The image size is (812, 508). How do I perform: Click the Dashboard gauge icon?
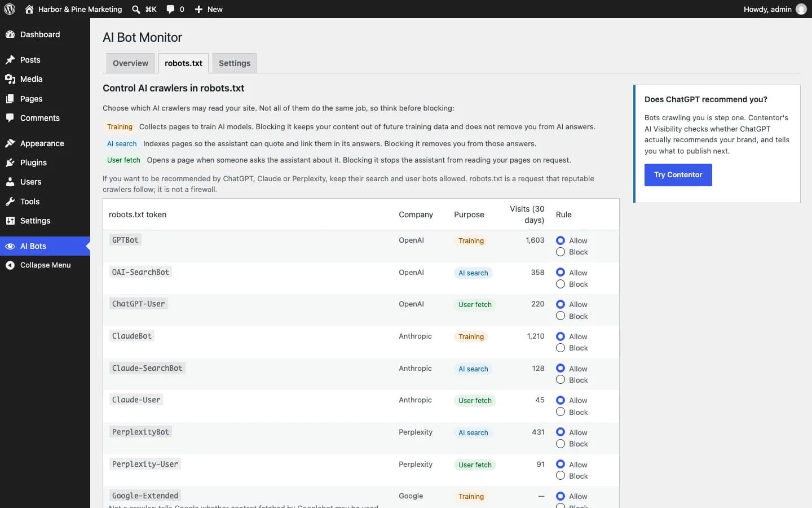coord(10,34)
